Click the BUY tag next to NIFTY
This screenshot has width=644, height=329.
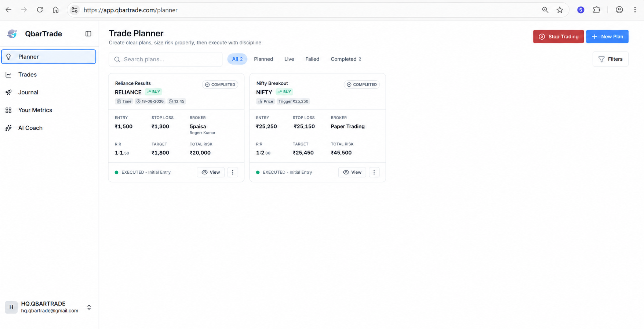click(x=284, y=92)
